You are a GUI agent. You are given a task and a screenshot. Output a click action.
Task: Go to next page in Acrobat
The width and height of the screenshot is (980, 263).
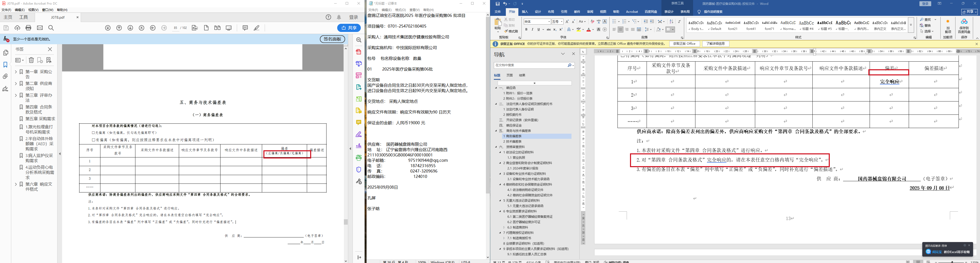coord(131,28)
